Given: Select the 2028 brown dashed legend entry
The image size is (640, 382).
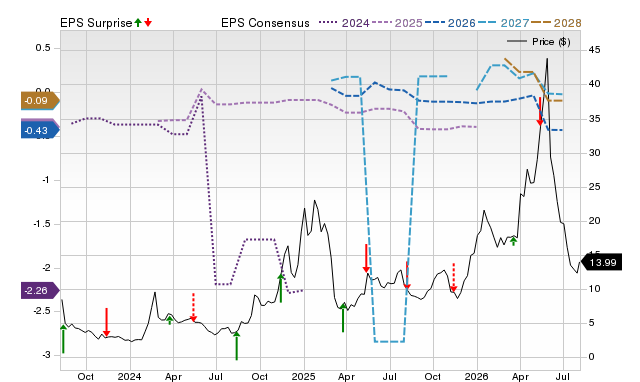Looking at the screenshot, I should coord(556,23).
